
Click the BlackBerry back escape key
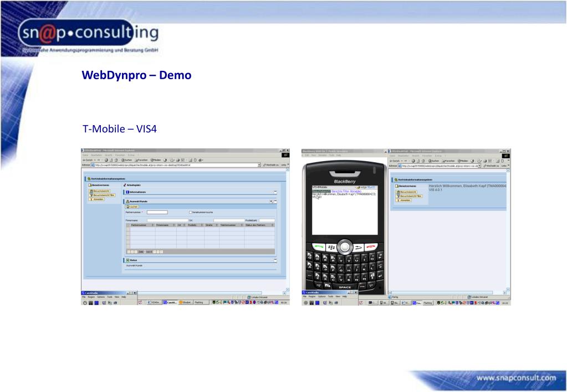(x=359, y=247)
